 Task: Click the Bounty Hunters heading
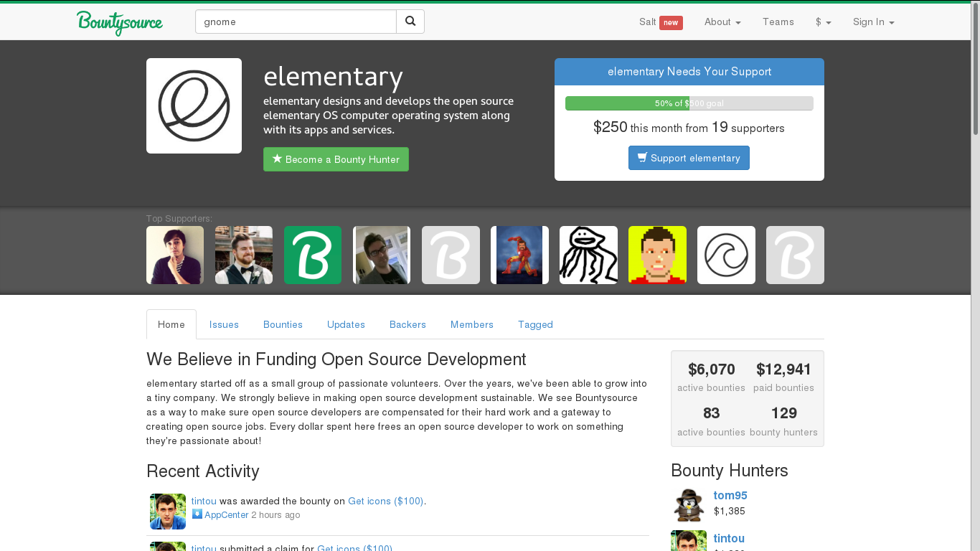[730, 470]
